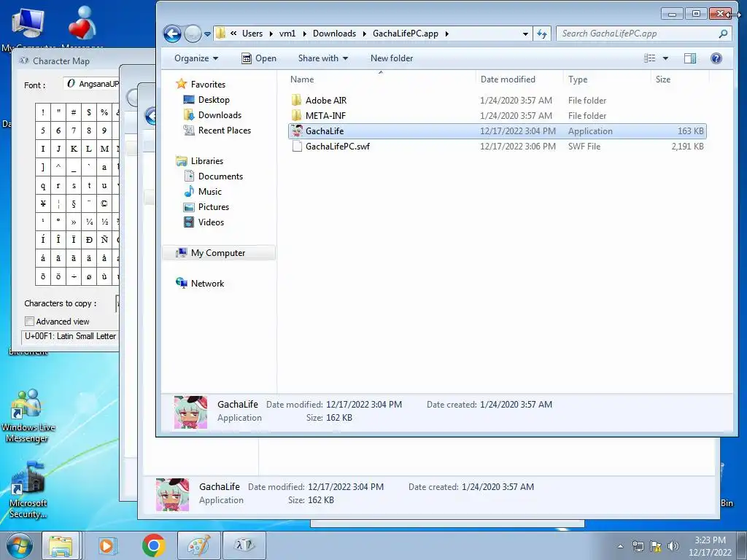This screenshot has width=747, height=560.
Task: Expand the view options dropdown arrow
Action: point(665,58)
